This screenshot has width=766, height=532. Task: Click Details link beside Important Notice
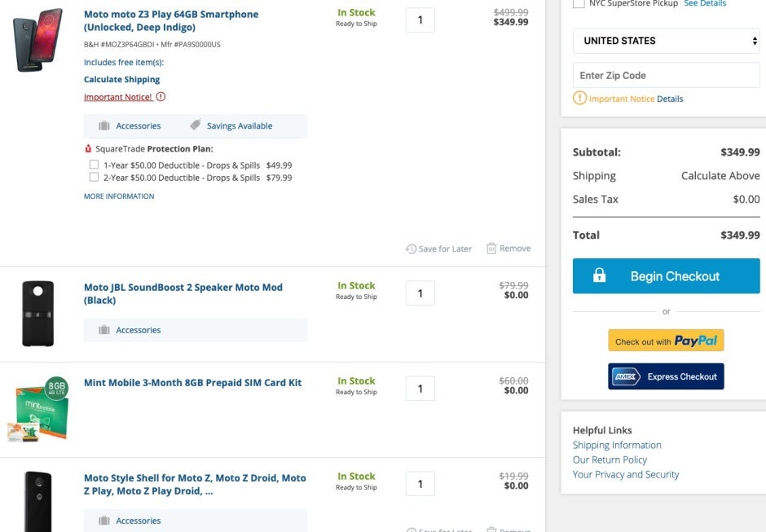point(670,99)
